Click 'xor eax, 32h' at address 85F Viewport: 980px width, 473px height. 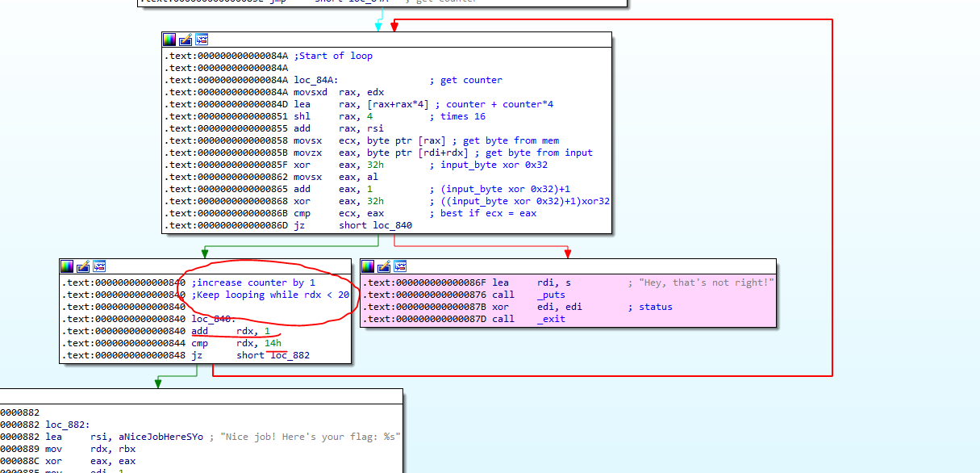coord(339,165)
